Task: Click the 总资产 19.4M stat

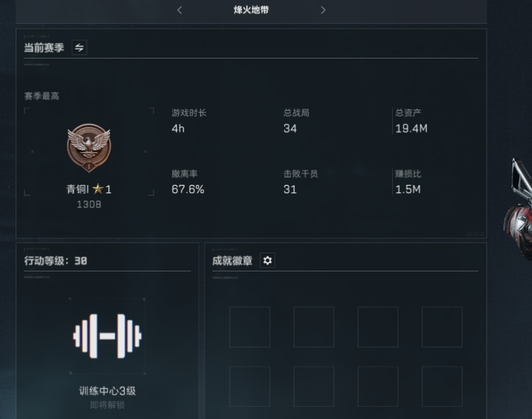Action: coord(411,121)
